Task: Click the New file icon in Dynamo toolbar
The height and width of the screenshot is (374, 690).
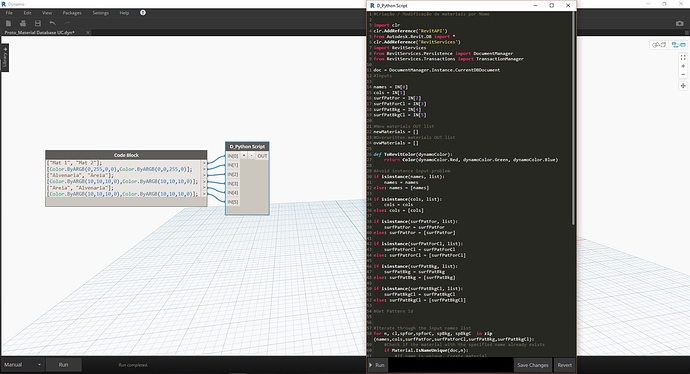Action: [8, 23]
